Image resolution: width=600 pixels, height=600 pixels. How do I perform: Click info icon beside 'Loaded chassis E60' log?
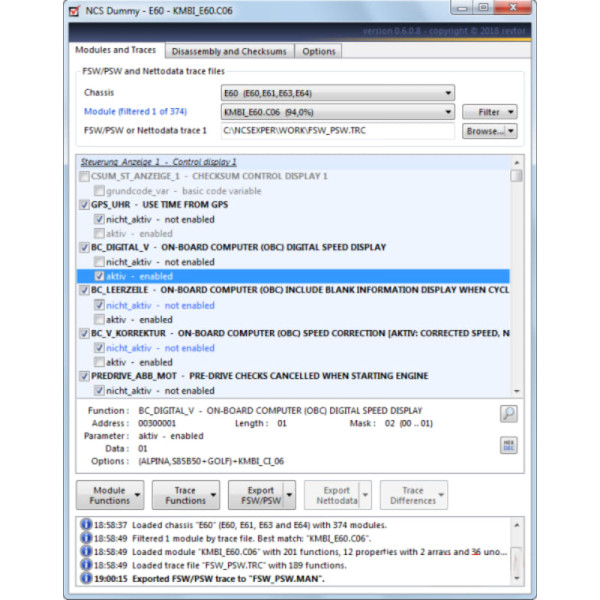87,524
